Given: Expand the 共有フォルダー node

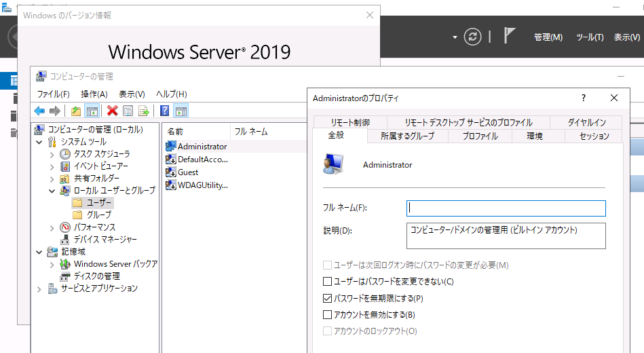Looking at the screenshot, I should (52, 179).
